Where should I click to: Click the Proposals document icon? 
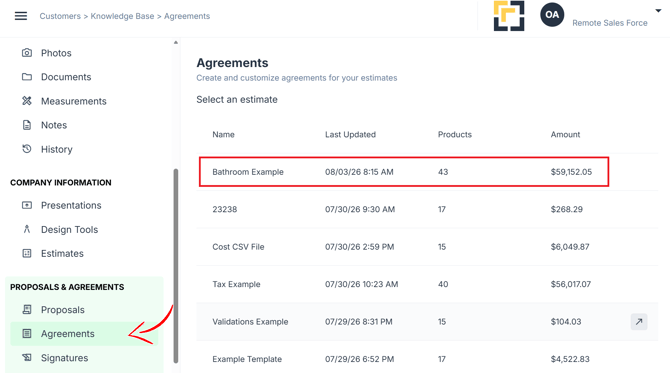pyautogui.click(x=27, y=310)
